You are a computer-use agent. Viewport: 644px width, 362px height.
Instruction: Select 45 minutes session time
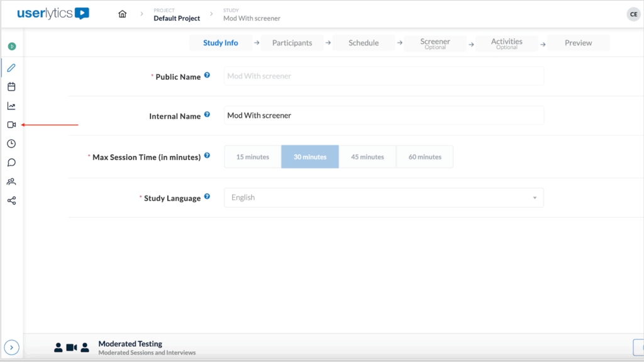(x=367, y=157)
